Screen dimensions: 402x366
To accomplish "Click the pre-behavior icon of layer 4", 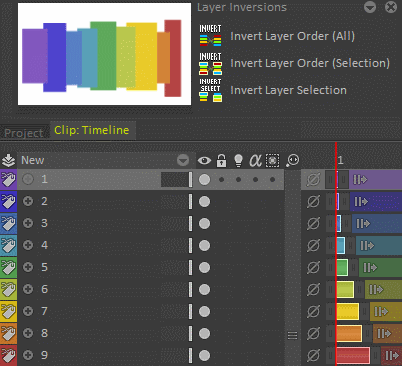I will pos(313,246).
